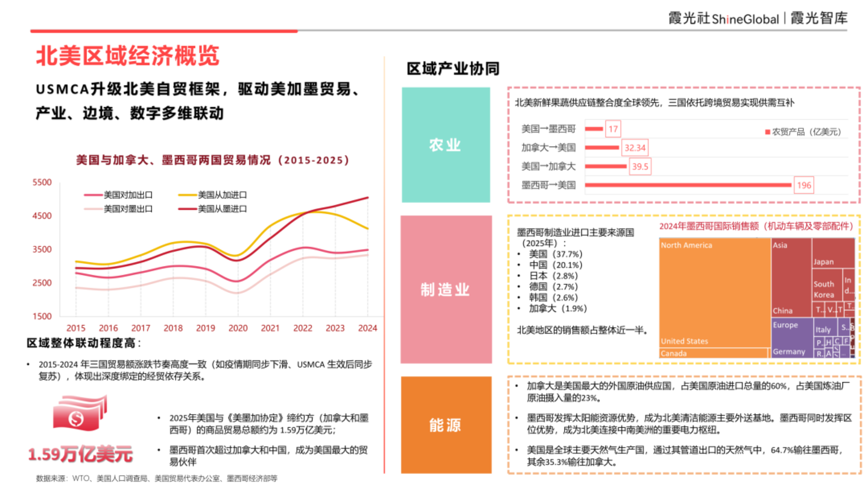
Task: Click the orange 能源 block
Action: 446,425
